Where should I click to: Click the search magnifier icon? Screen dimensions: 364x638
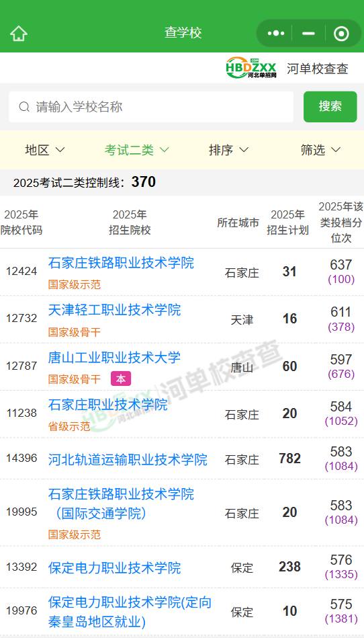tap(24, 107)
